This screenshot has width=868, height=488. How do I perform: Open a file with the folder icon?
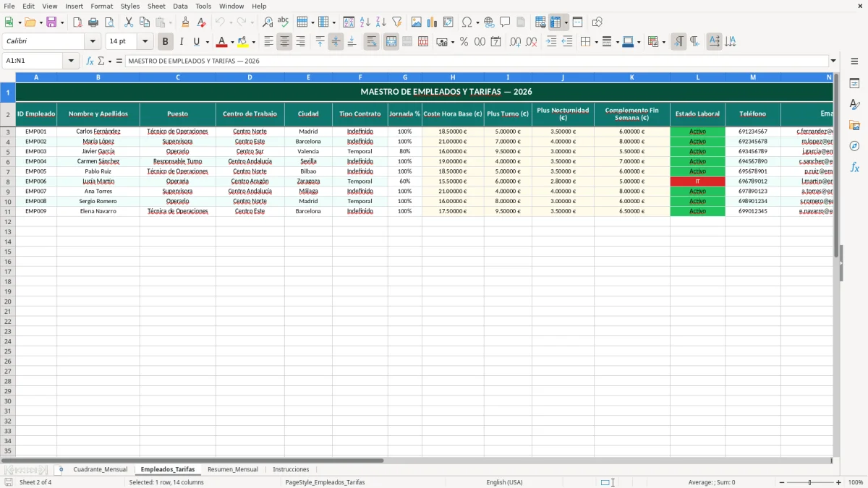30,22
